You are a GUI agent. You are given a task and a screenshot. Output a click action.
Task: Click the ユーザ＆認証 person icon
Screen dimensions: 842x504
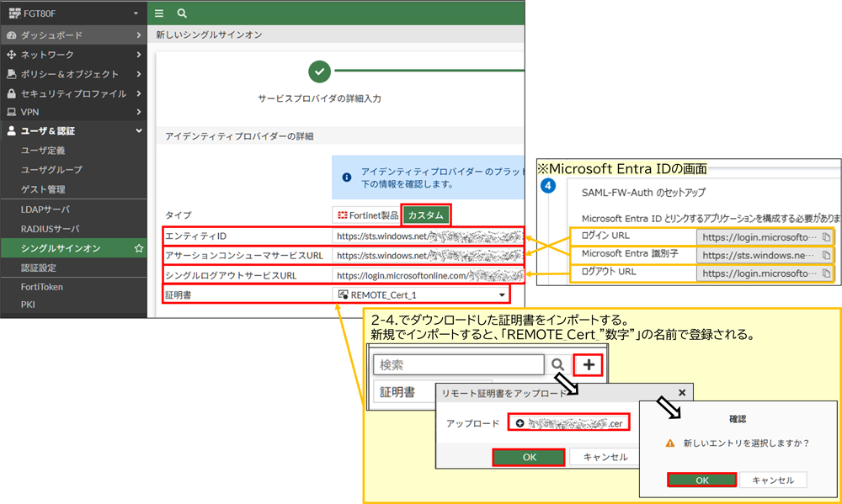point(11,130)
